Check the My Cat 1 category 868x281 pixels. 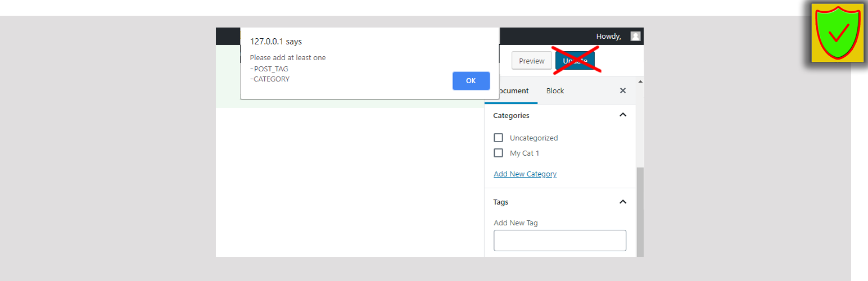(x=498, y=153)
